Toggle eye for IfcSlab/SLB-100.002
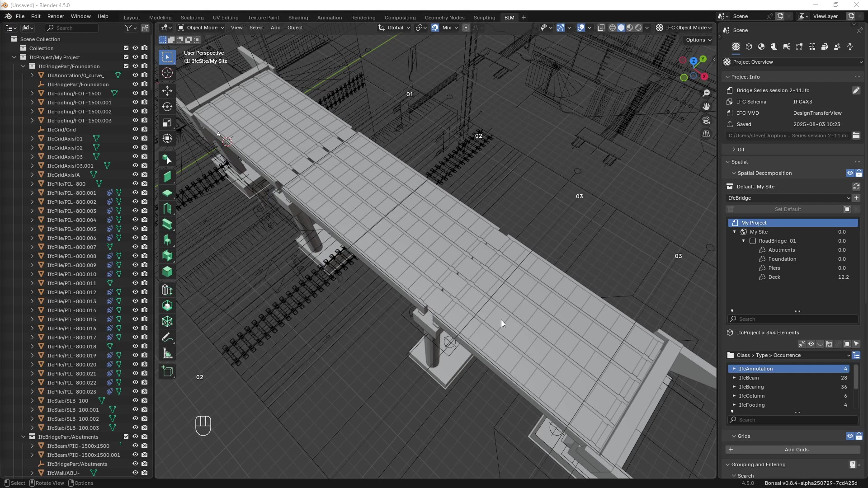Image resolution: width=868 pixels, height=488 pixels. coord(135,419)
